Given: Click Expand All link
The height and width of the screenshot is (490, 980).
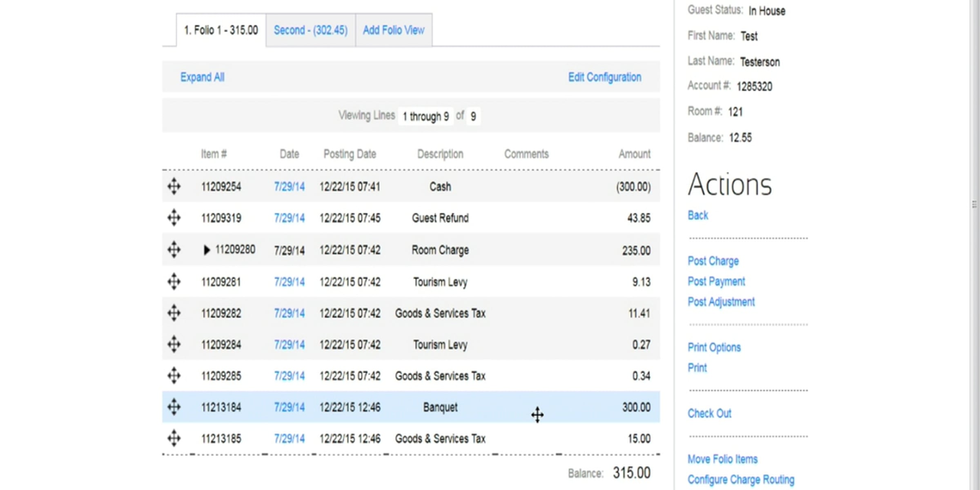Looking at the screenshot, I should [x=202, y=77].
